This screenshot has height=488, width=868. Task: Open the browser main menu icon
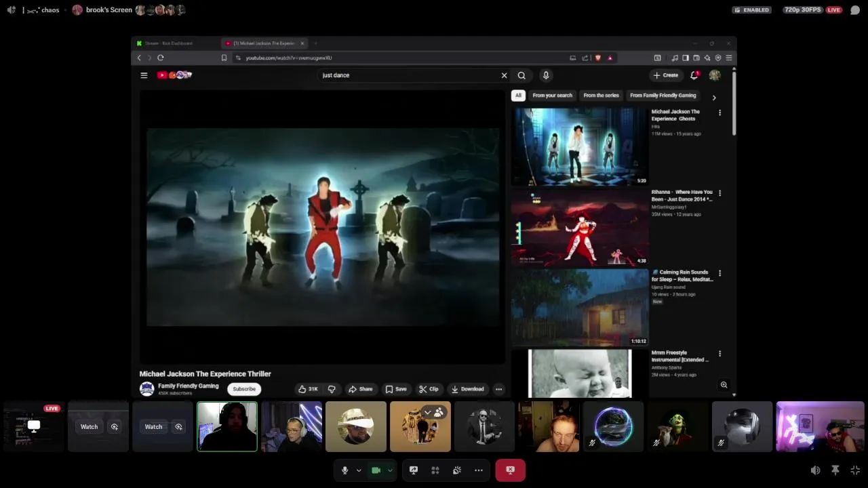(x=729, y=58)
